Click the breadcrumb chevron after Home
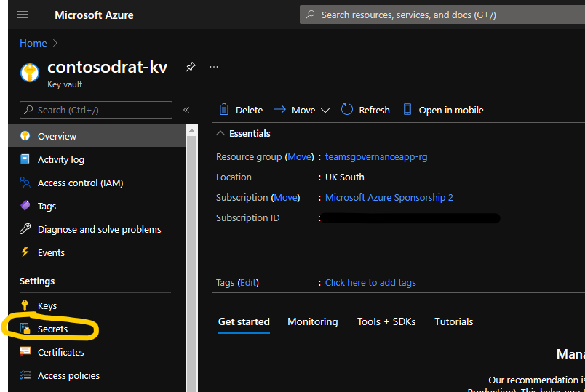The height and width of the screenshot is (392, 585). point(55,43)
